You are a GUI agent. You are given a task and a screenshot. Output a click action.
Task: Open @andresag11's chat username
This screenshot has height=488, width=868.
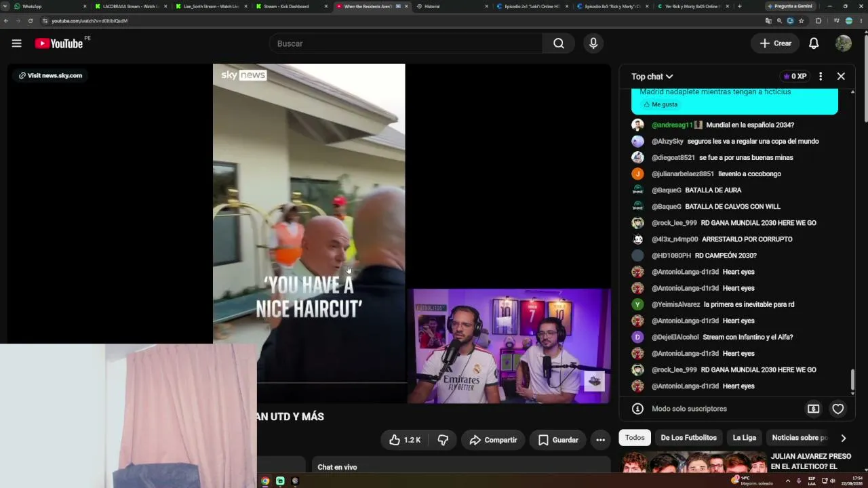point(672,125)
